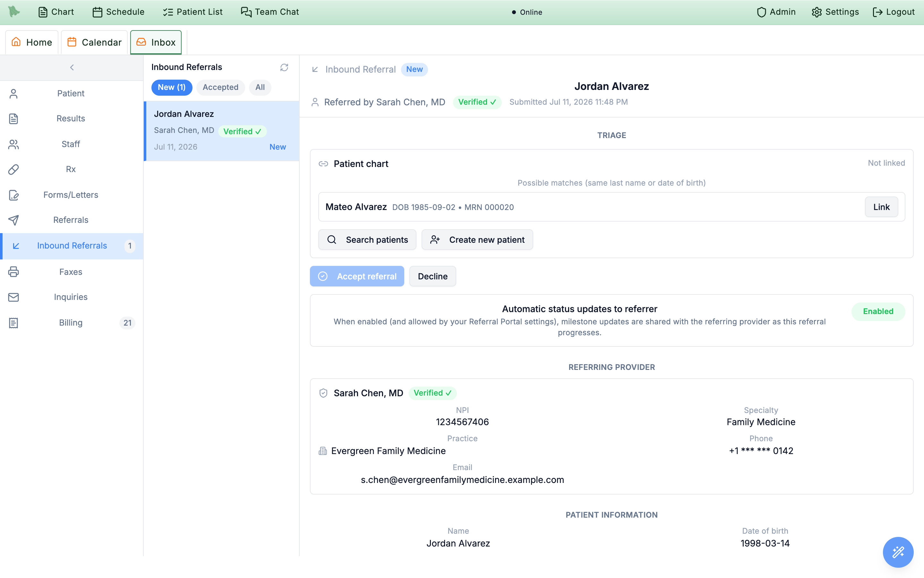Viewport: 924px width, 578px height.
Task: Click the NPI value 1234567406
Action: click(x=462, y=422)
